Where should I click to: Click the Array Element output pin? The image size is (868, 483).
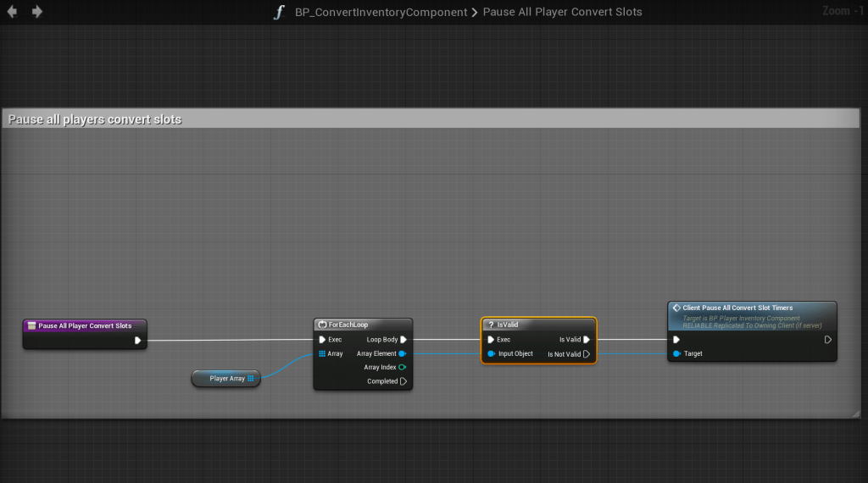click(x=403, y=353)
